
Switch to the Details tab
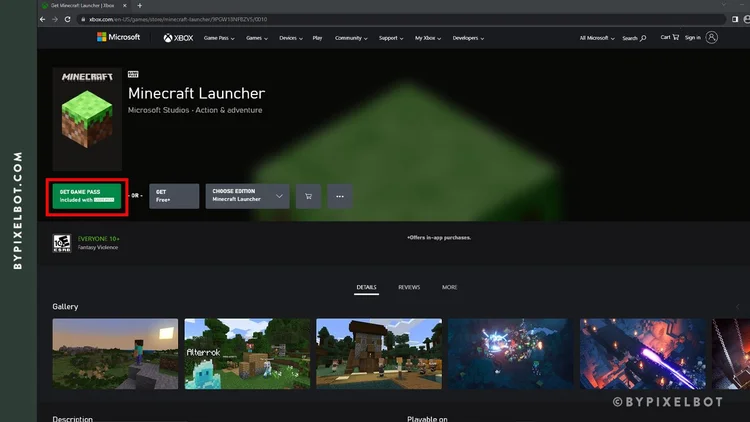[366, 287]
